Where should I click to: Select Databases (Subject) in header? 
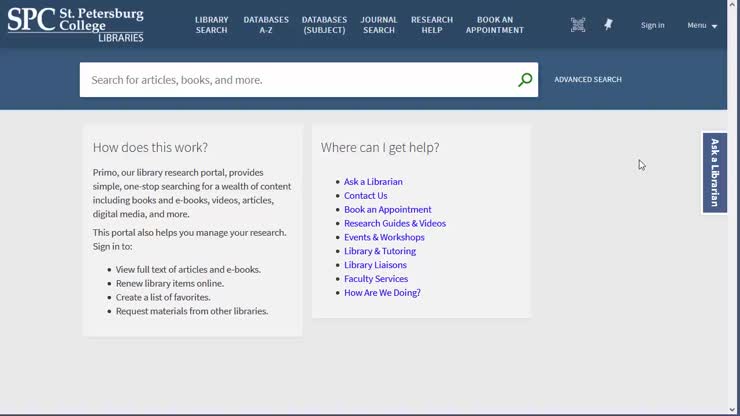[x=324, y=25]
